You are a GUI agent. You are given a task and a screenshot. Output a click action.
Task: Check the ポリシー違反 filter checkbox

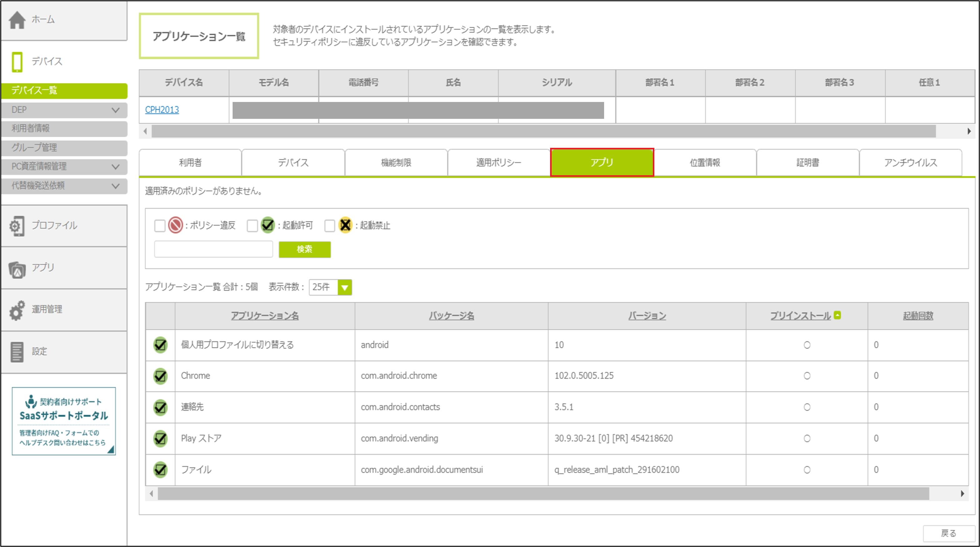160,226
